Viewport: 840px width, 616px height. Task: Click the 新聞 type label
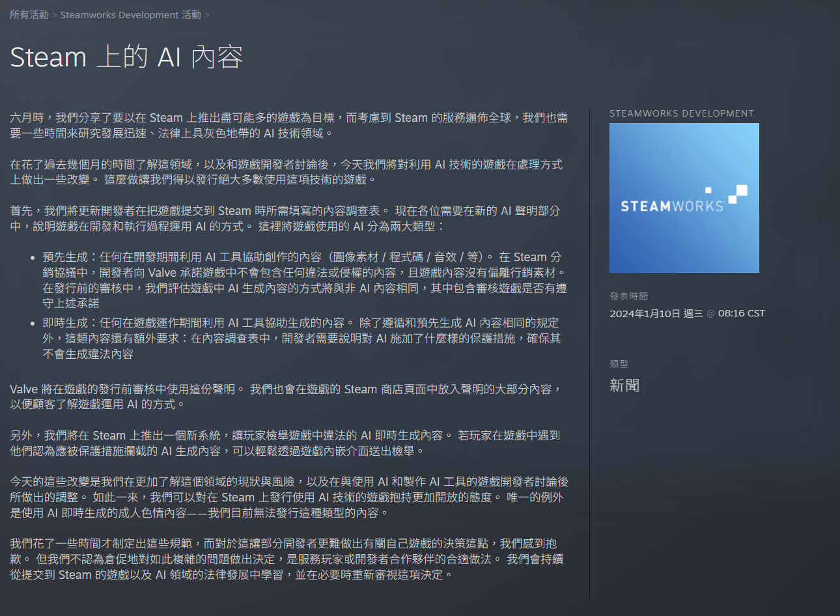(624, 385)
